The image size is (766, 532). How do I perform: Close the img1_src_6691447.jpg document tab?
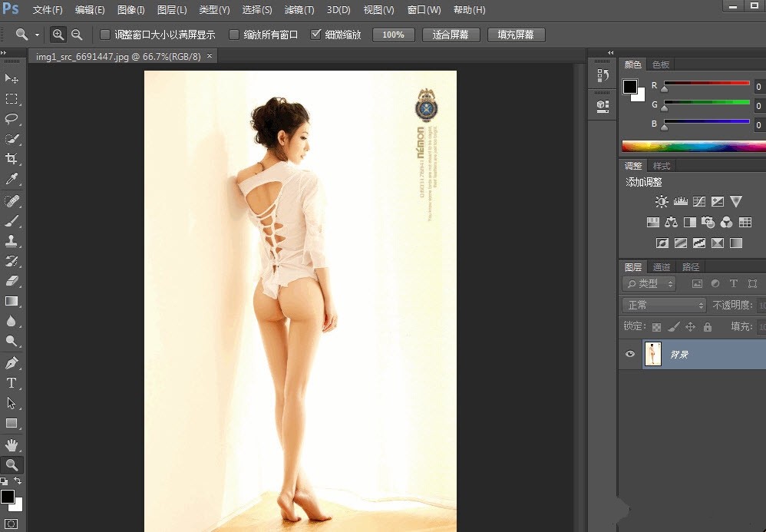coord(210,56)
